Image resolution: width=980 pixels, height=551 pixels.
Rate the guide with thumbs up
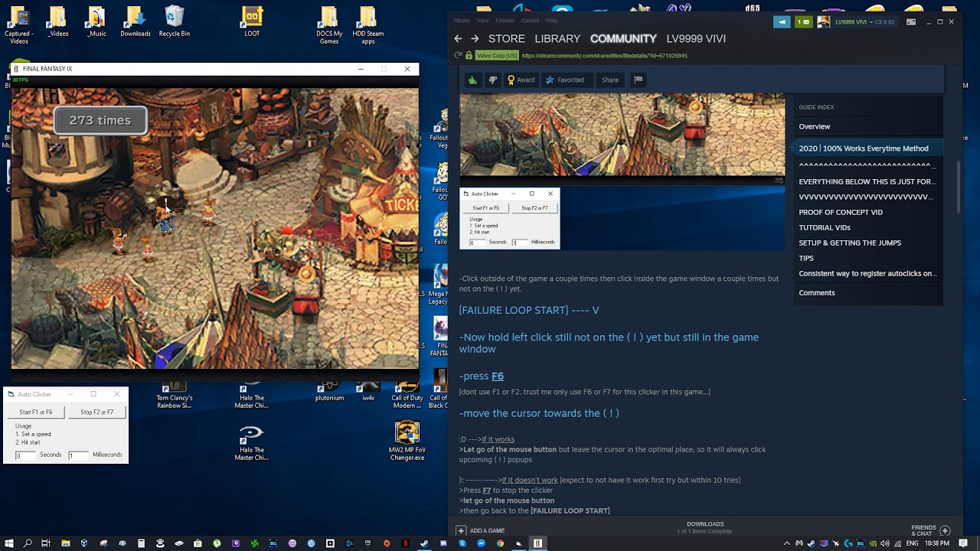tap(472, 80)
